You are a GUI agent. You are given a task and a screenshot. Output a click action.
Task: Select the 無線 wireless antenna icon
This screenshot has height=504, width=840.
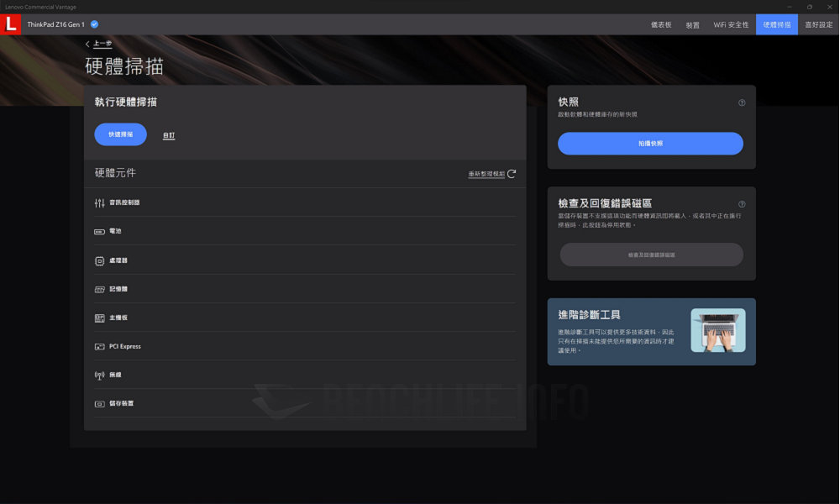(98, 375)
